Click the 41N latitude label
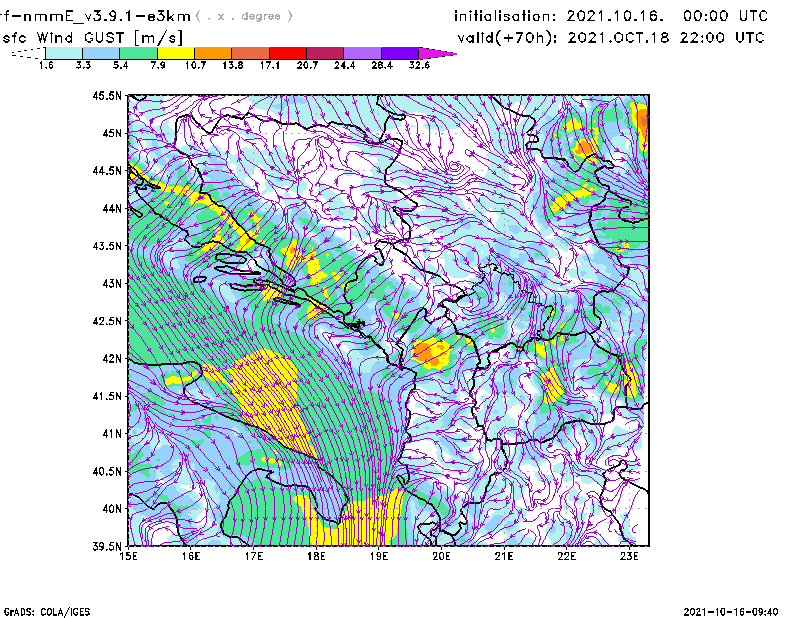 112,433
